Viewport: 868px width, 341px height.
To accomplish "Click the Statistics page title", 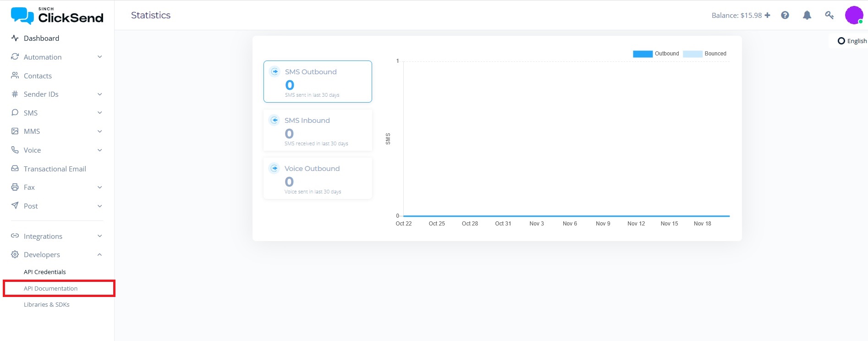I will (151, 15).
